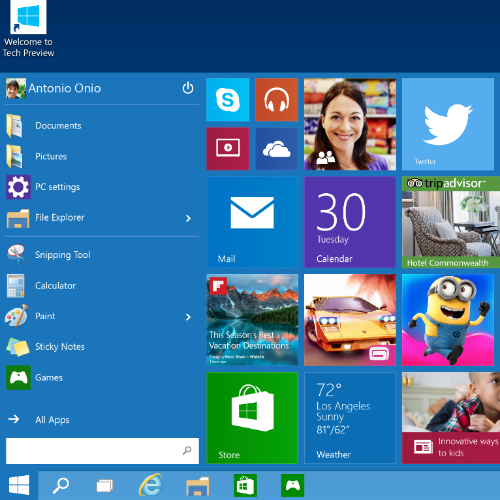Viewport: 500px width, 500px height.
Task: Click the Start menu search box
Action: click(x=102, y=451)
